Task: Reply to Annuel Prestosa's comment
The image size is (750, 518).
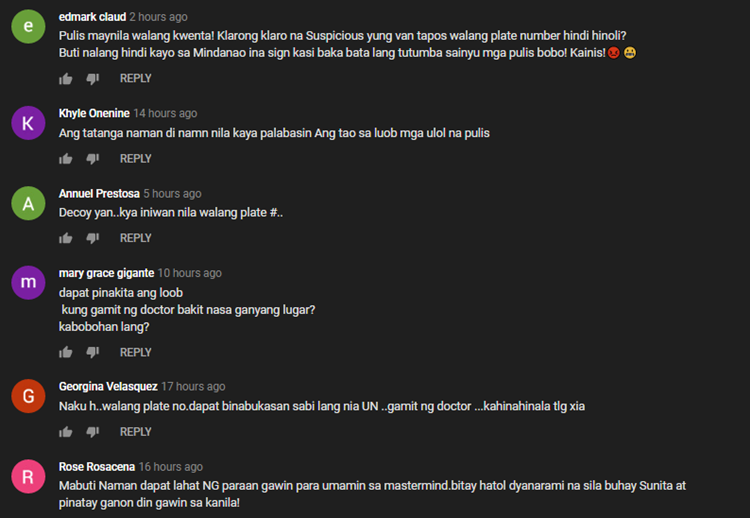Action: (x=135, y=238)
